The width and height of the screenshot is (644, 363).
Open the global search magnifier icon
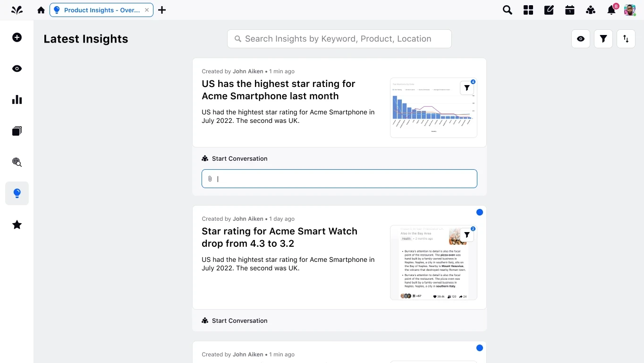click(508, 10)
